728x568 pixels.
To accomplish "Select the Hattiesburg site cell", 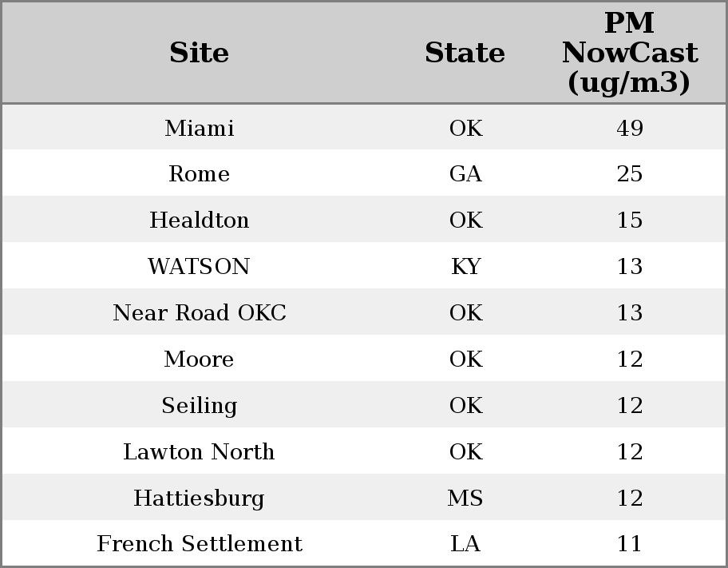I will tap(199, 498).
